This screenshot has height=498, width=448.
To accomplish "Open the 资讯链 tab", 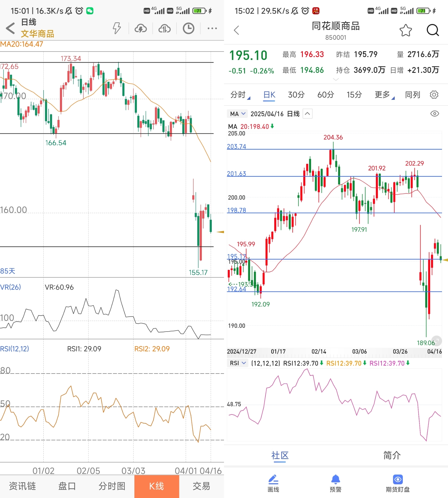I will click(x=22, y=486).
